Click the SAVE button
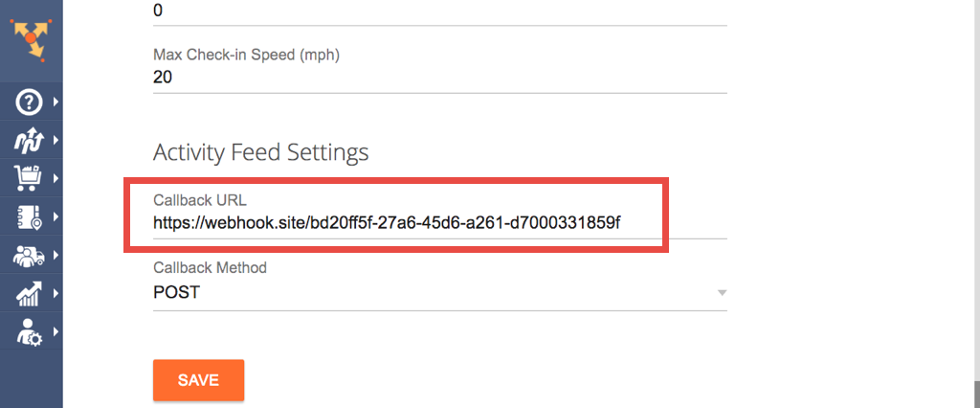Image resolution: width=980 pixels, height=408 pixels. coord(199,380)
